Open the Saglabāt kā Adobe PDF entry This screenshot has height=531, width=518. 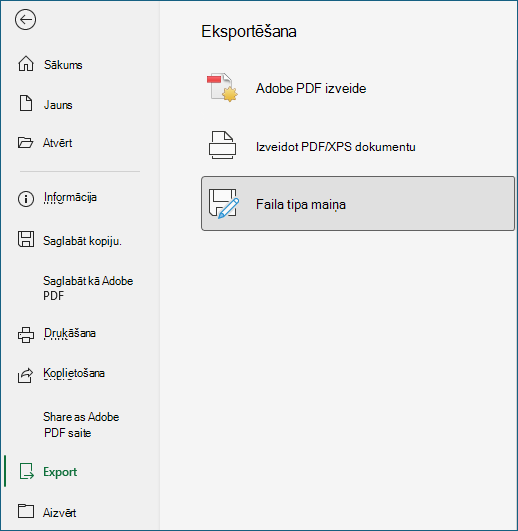88,288
